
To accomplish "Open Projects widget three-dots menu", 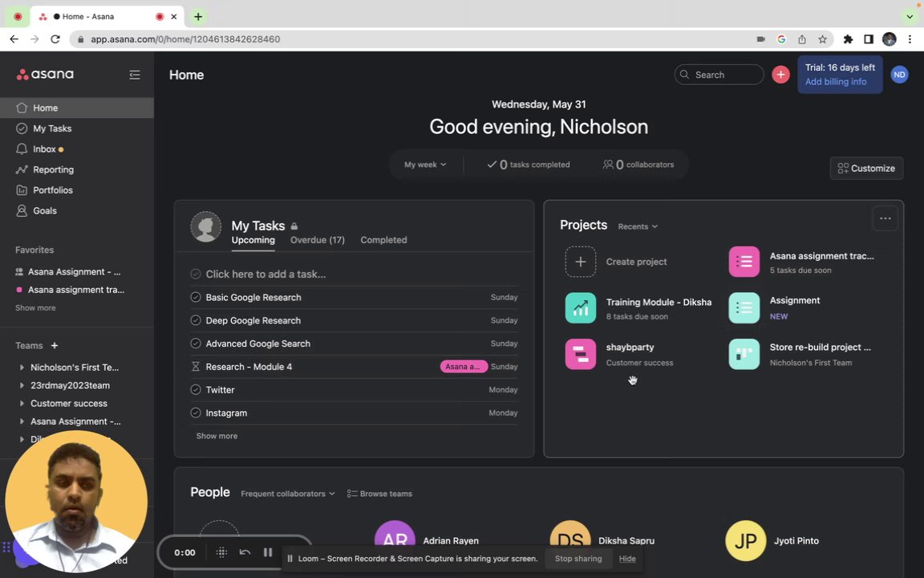I will 885,218.
